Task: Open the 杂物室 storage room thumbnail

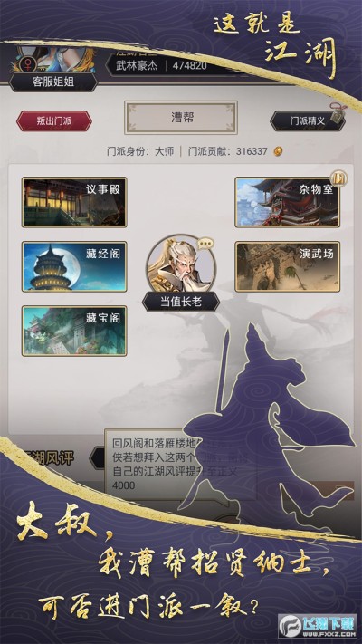Action: 287,202
